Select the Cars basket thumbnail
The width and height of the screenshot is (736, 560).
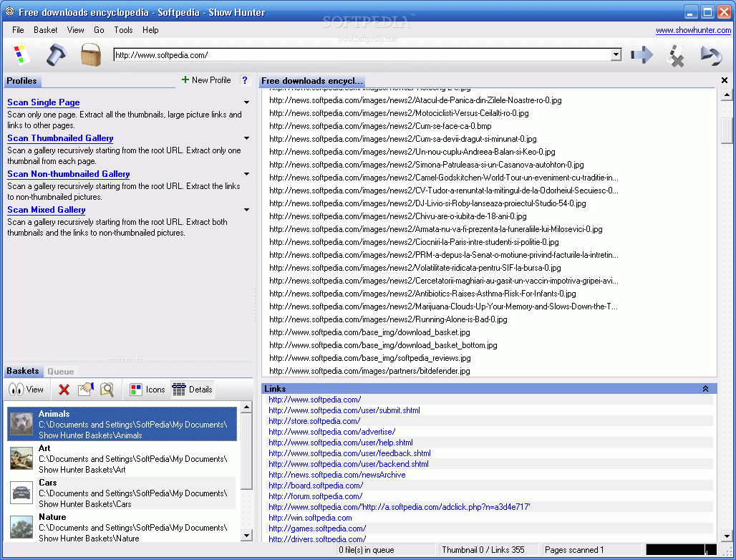[x=21, y=493]
